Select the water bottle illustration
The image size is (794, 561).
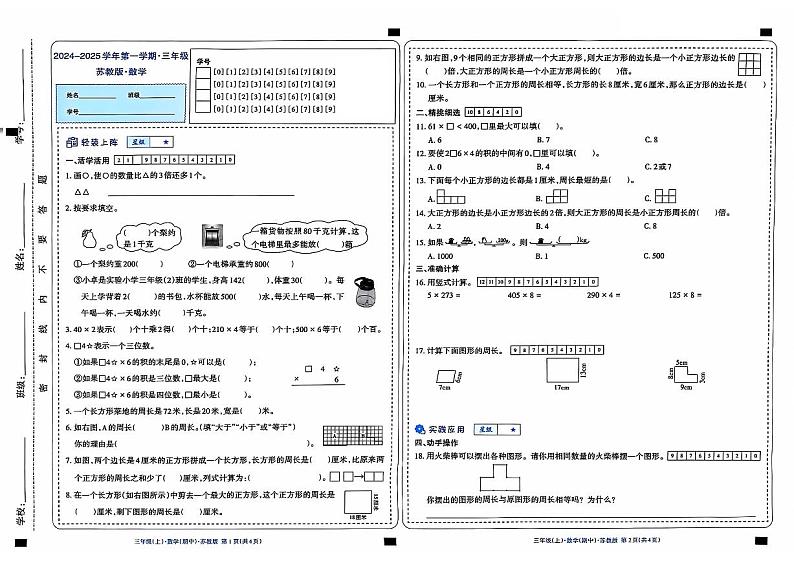point(365,292)
